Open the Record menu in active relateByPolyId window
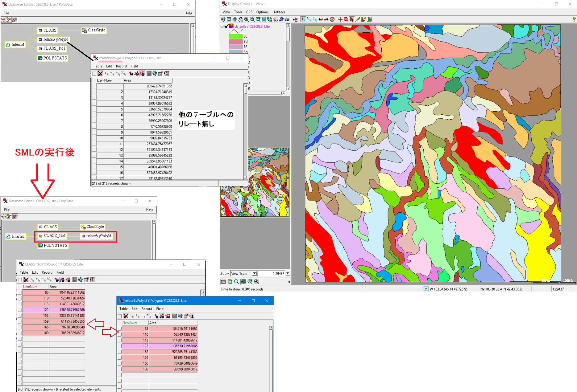The height and width of the screenshot is (392, 577). coord(147,309)
